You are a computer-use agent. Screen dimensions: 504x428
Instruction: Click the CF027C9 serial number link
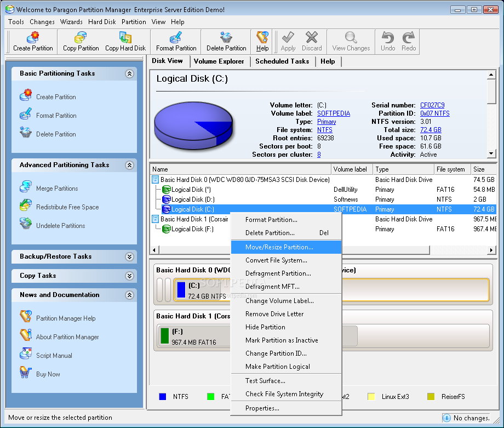(432, 105)
